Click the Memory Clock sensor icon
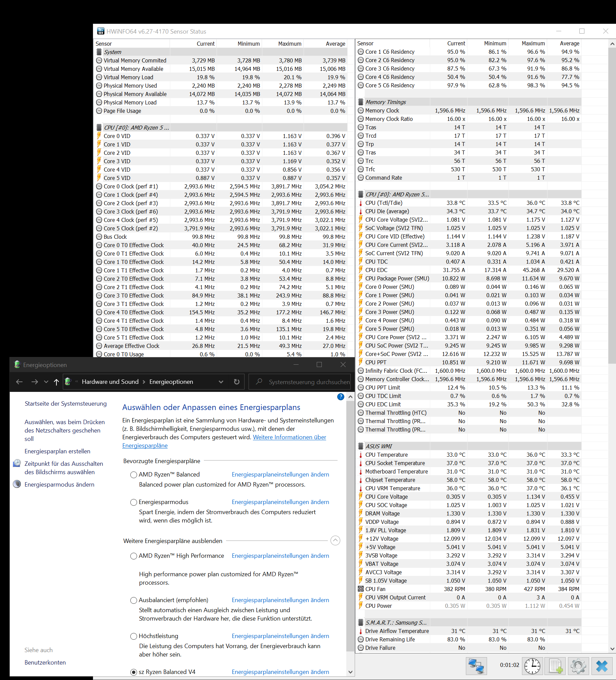This screenshot has width=616, height=680. (361, 110)
